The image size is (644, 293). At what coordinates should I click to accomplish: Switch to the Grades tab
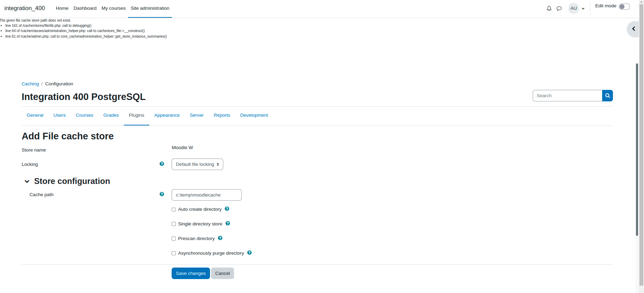pos(111,115)
